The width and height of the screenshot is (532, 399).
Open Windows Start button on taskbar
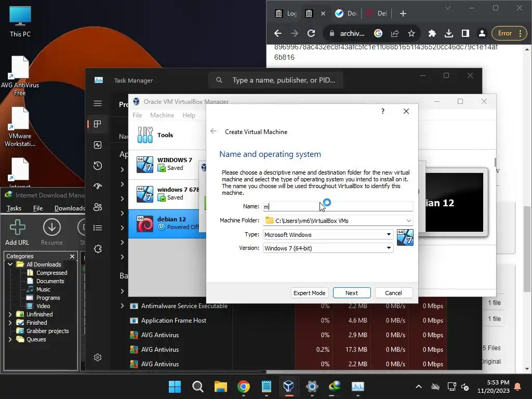pyautogui.click(x=175, y=387)
